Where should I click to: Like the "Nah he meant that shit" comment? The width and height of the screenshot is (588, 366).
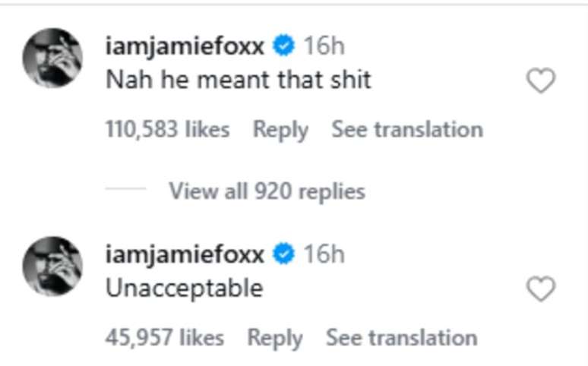pos(541,80)
